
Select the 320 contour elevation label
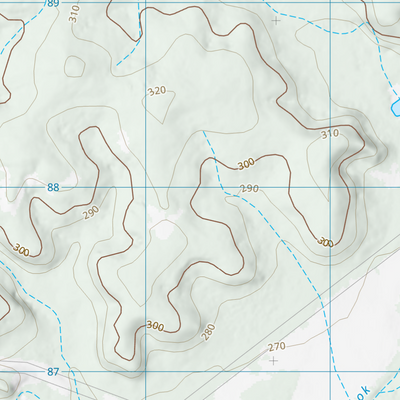click(x=157, y=91)
